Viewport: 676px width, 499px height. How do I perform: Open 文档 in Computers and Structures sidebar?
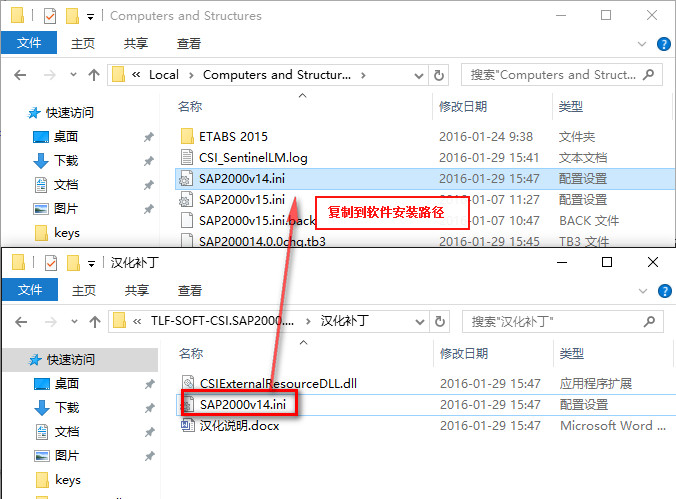[x=66, y=185]
